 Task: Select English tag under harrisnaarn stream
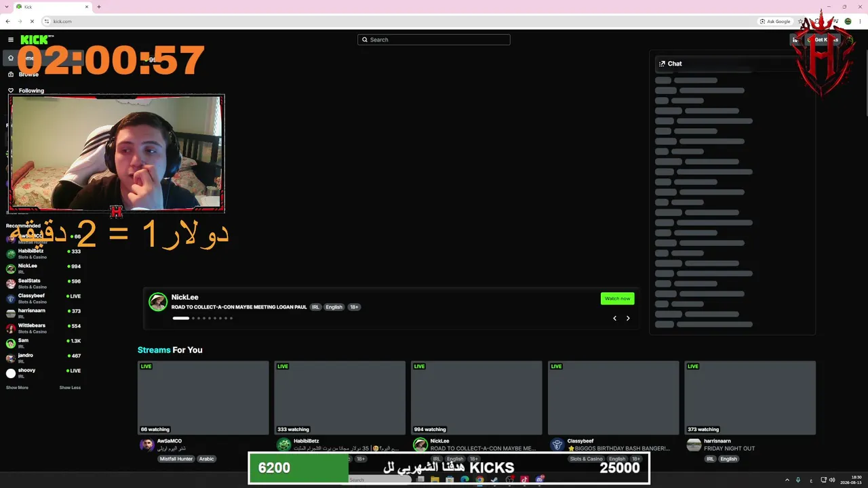click(x=728, y=459)
